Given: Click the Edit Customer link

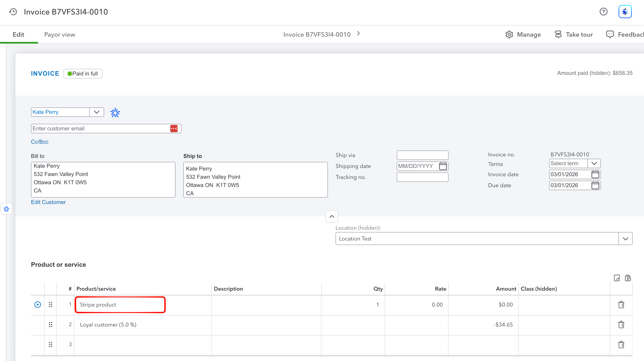Looking at the screenshot, I should click(x=48, y=202).
